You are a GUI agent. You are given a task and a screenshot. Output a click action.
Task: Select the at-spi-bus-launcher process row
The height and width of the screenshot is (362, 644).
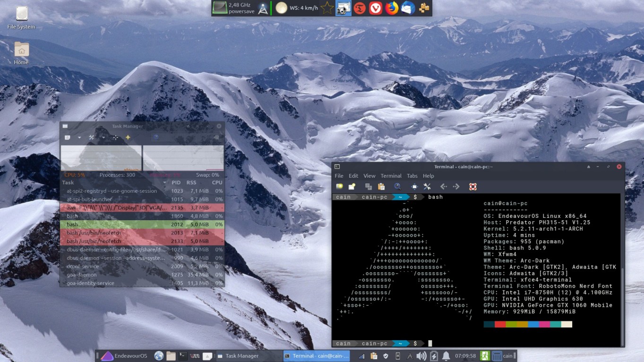click(x=142, y=199)
